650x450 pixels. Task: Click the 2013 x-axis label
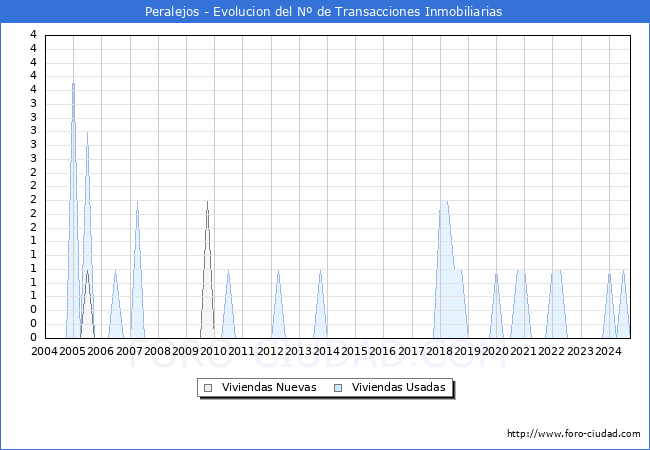point(298,351)
